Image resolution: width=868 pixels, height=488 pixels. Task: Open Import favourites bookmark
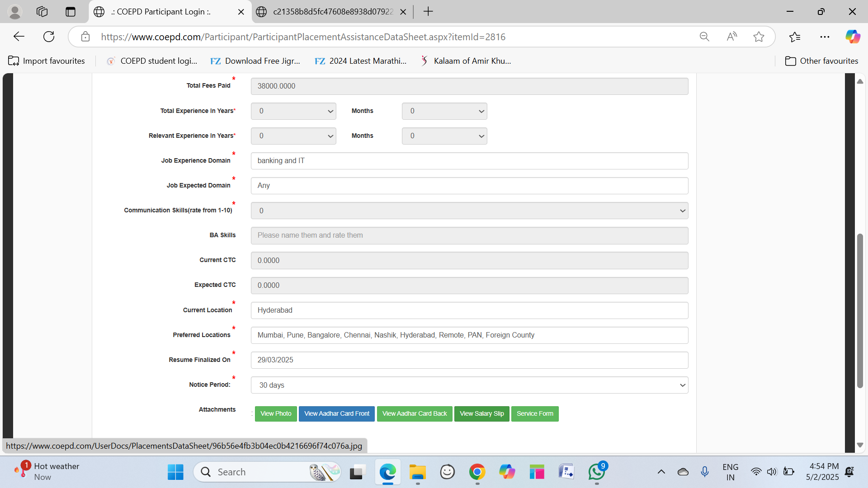(47, 61)
